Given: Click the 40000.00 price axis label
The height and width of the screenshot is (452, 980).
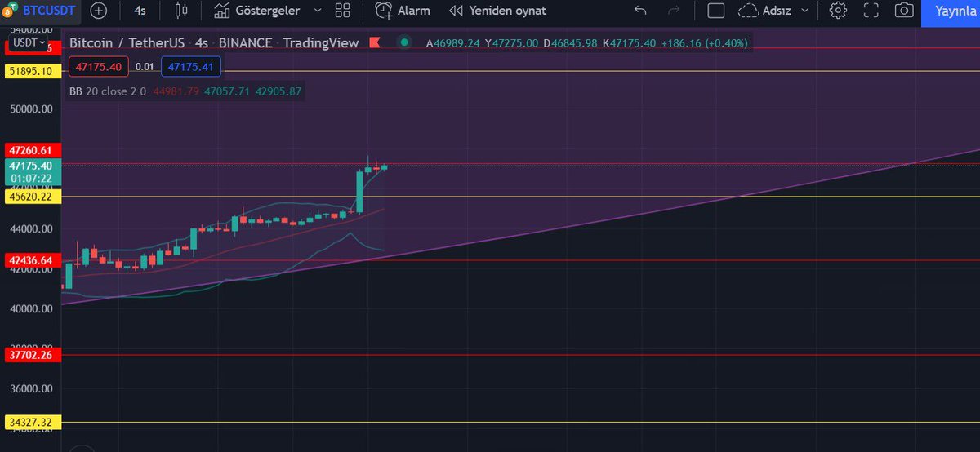Looking at the screenshot, I should tap(31, 308).
